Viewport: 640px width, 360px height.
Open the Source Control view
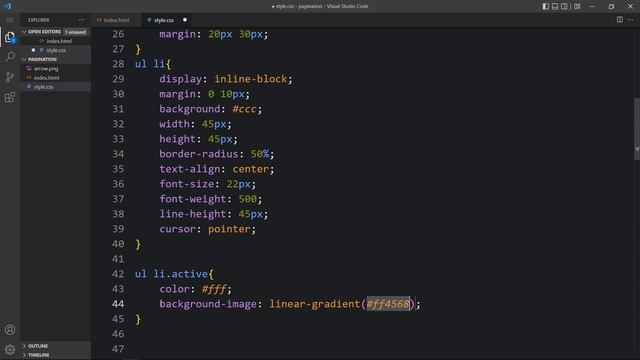(x=10, y=77)
